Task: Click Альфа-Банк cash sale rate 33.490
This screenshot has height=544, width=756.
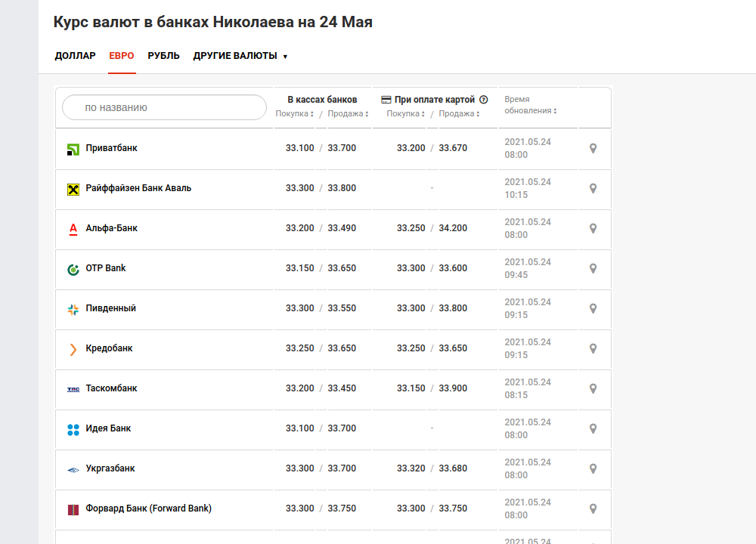Action: [342, 228]
